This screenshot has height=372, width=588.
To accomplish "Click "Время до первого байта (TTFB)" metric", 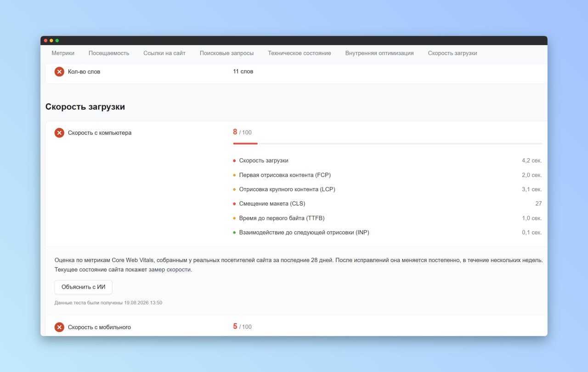I will (282, 218).
